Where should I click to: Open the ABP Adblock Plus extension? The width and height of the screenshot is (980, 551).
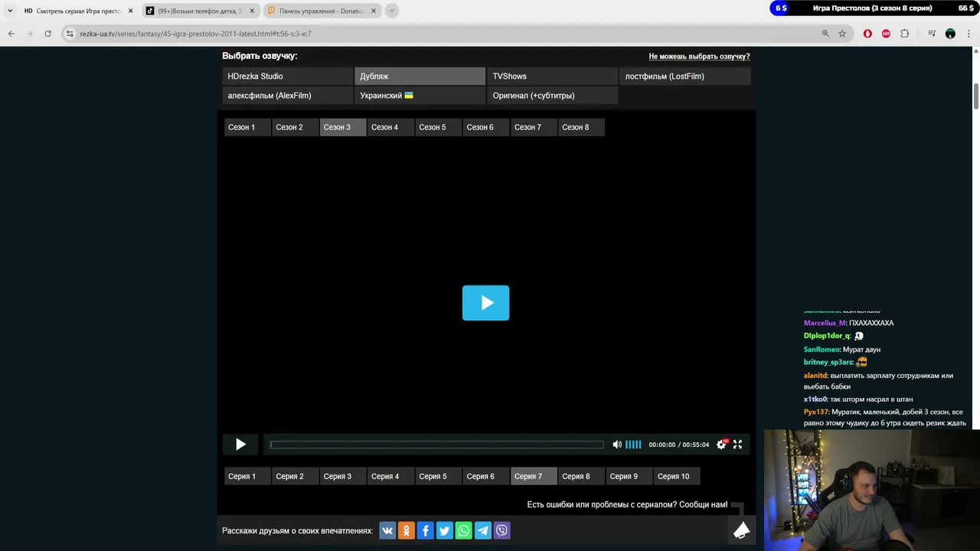point(886,34)
